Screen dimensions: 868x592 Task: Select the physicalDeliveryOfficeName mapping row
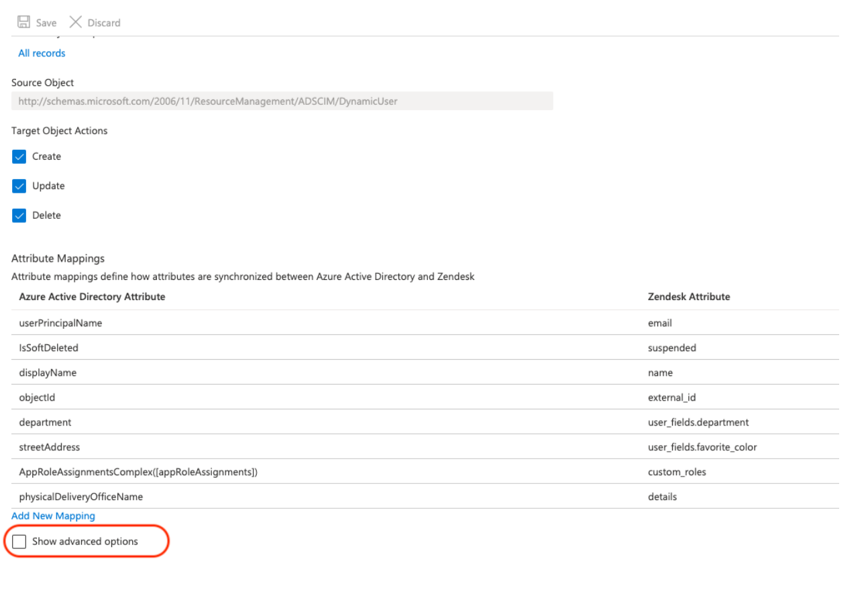pyautogui.click(x=80, y=497)
